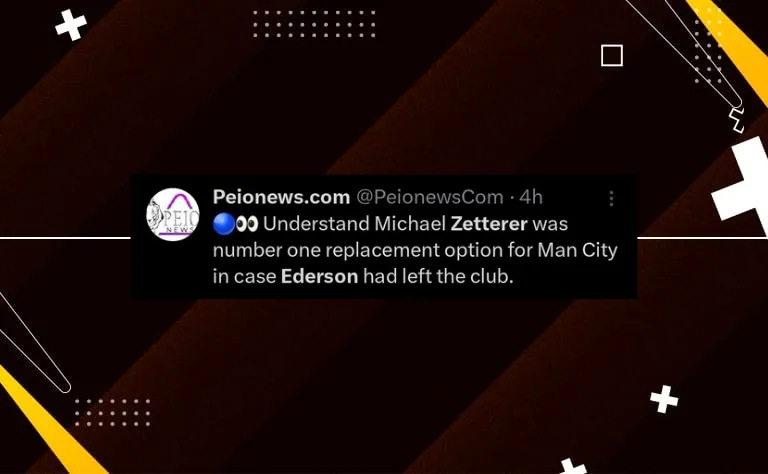The image size is (768, 474).
Task: Open the Peionews.com display name
Action: [x=281, y=197]
